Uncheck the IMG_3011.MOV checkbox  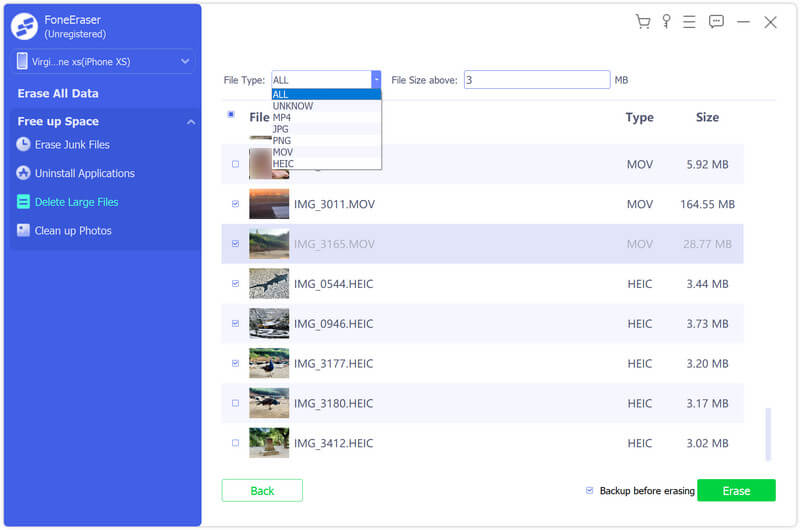(235, 204)
